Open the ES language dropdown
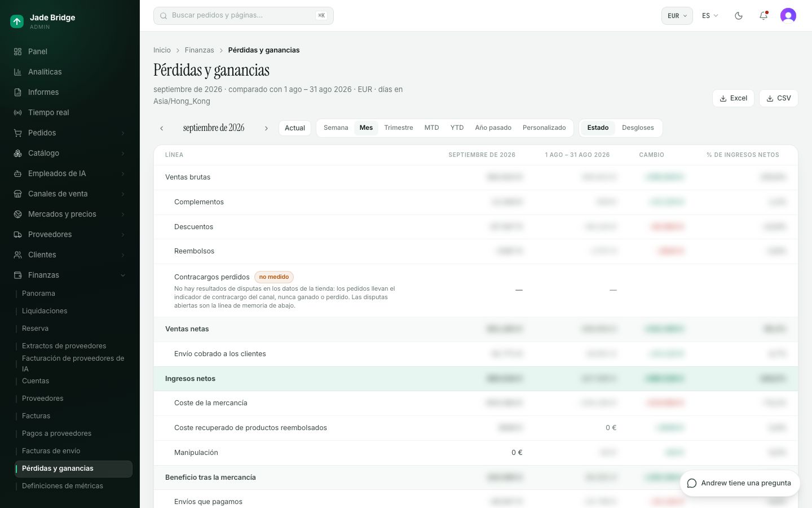 pos(710,16)
